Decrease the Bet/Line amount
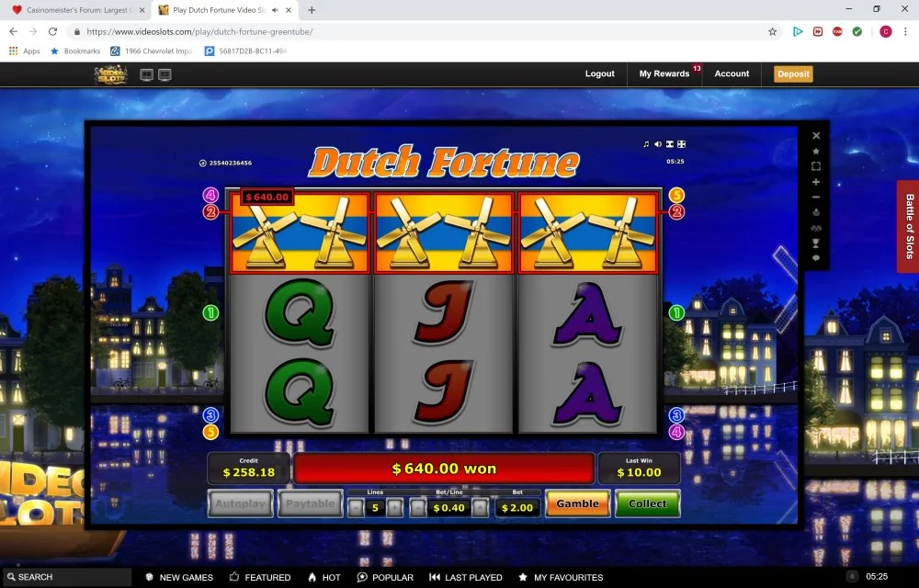This screenshot has width=919, height=588. tap(417, 508)
